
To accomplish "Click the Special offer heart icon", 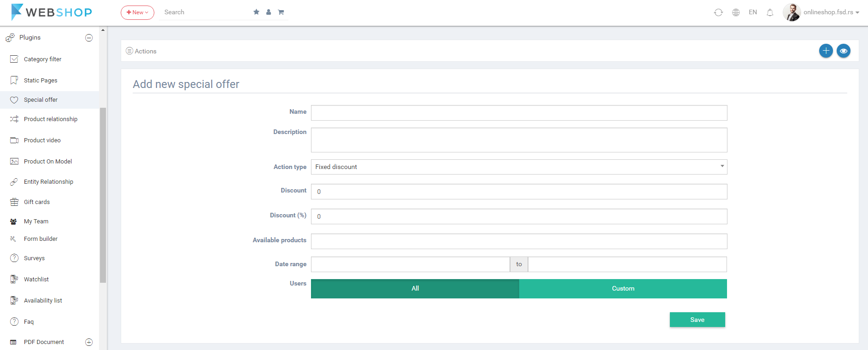I will (x=14, y=100).
